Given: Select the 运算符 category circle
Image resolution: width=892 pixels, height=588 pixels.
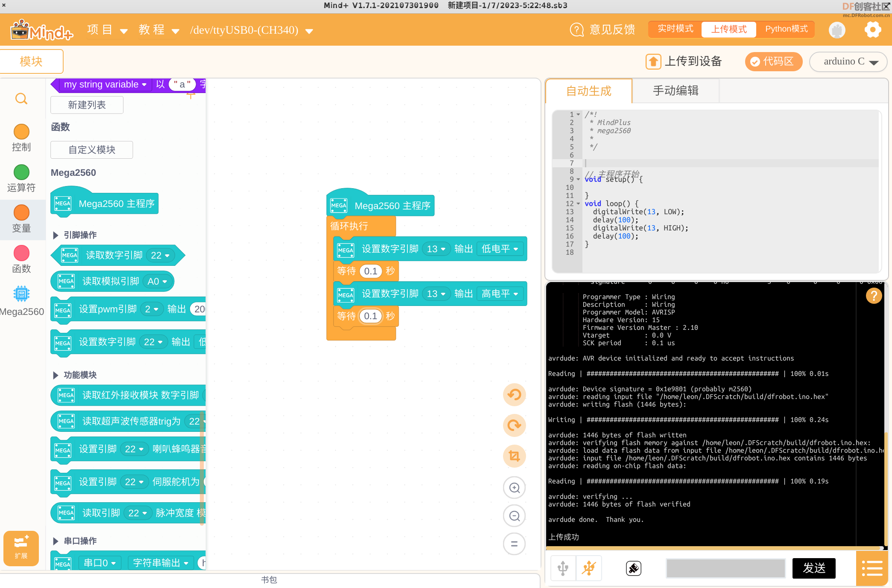Looking at the screenshot, I should coord(21,172).
